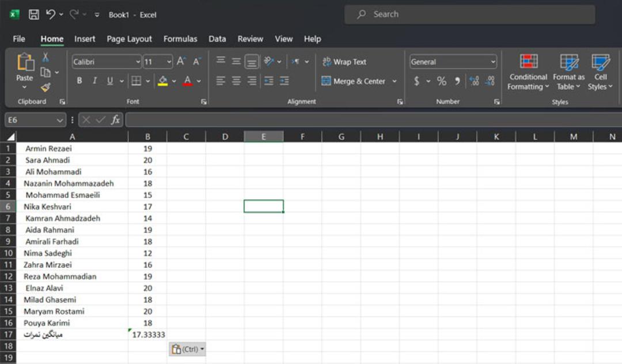
Task: Click the Search box in title bar
Action: [x=470, y=14]
